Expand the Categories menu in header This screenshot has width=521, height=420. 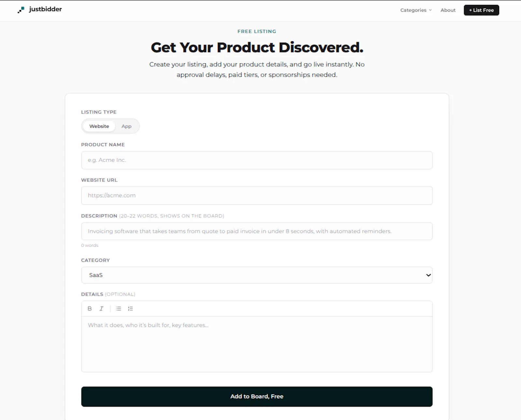pyautogui.click(x=416, y=10)
